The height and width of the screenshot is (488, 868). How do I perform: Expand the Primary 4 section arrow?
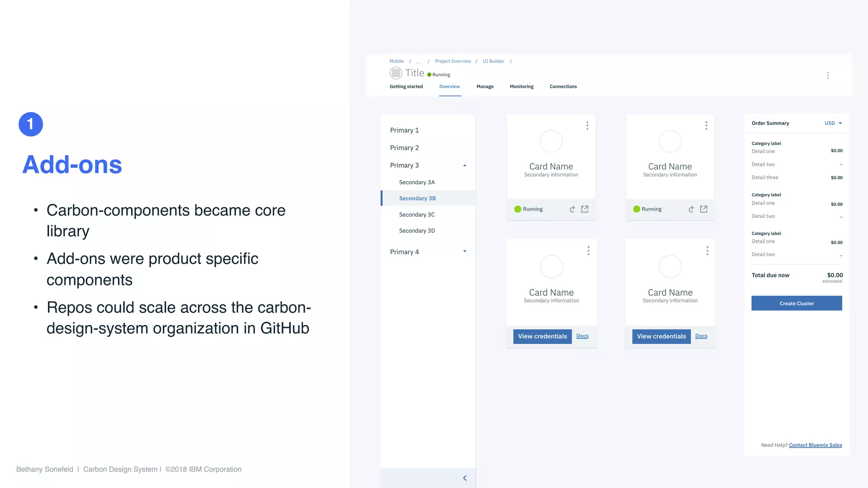[x=465, y=251]
